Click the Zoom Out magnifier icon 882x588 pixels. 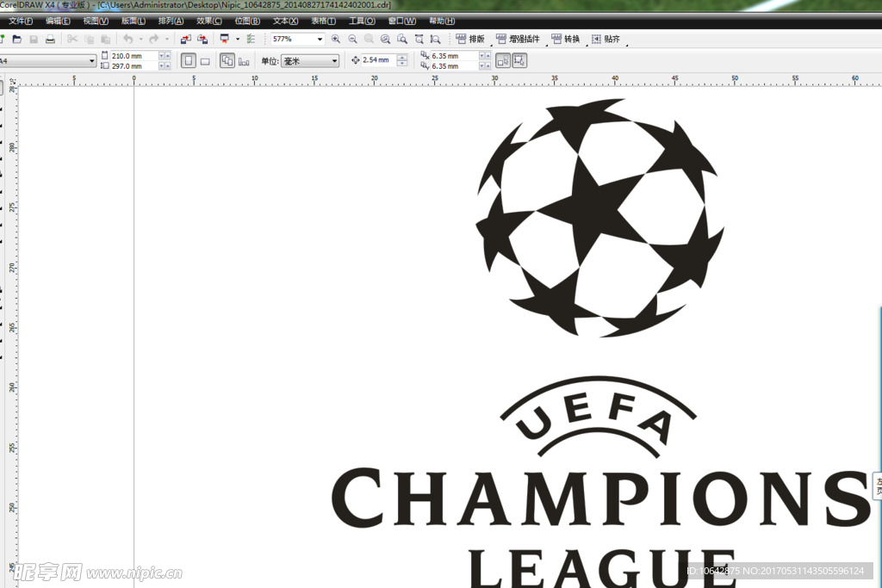pyautogui.click(x=352, y=40)
